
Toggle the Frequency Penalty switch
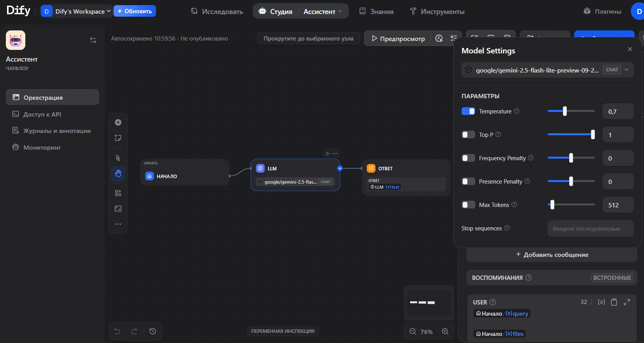[x=468, y=158]
